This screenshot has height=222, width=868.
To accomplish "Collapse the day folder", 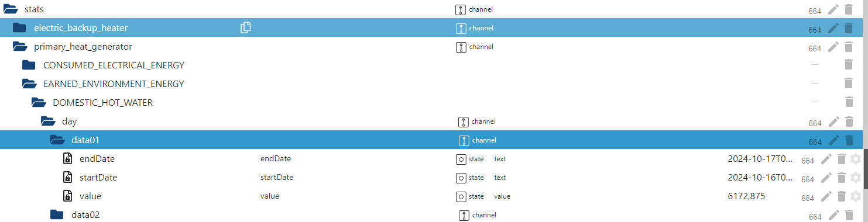I will (48, 122).
